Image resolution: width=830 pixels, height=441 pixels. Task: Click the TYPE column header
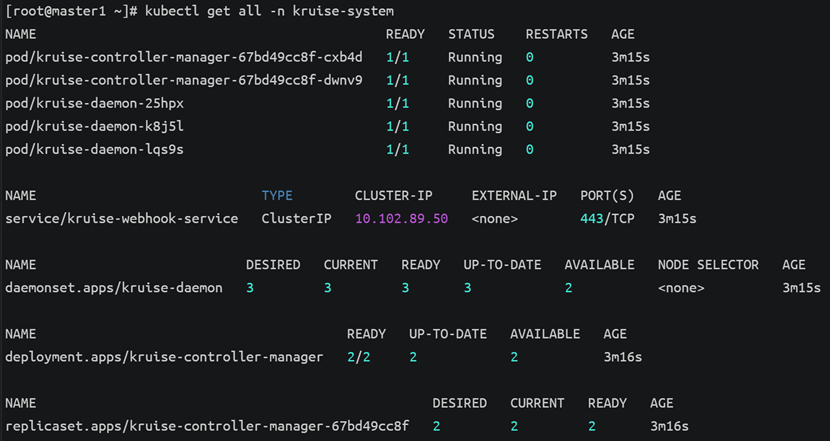[x=277, y=196]
